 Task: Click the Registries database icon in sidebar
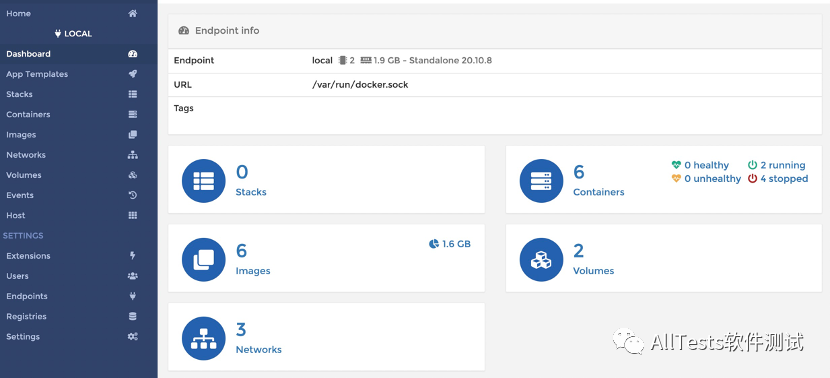pyautogui.click(x=133, y=317)
